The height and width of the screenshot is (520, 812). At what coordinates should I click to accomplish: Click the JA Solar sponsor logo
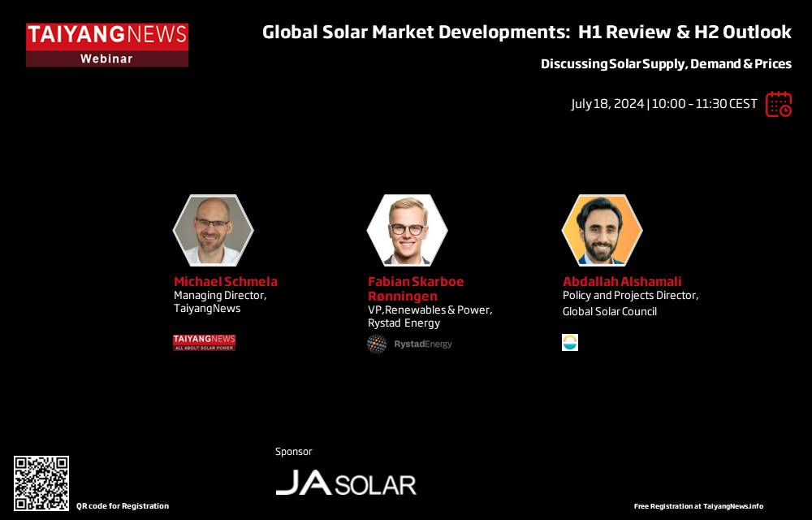pos(346,483)
